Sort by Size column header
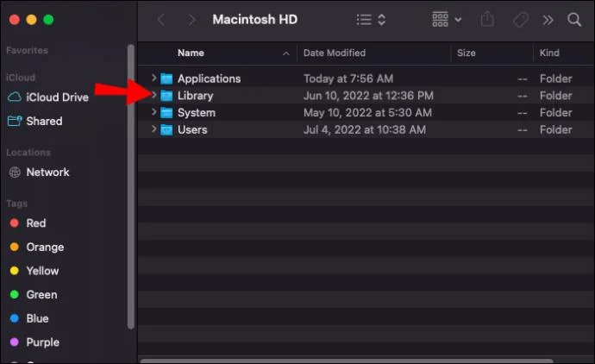This screenshot has width=595, height=364. (x=466, y=53)
